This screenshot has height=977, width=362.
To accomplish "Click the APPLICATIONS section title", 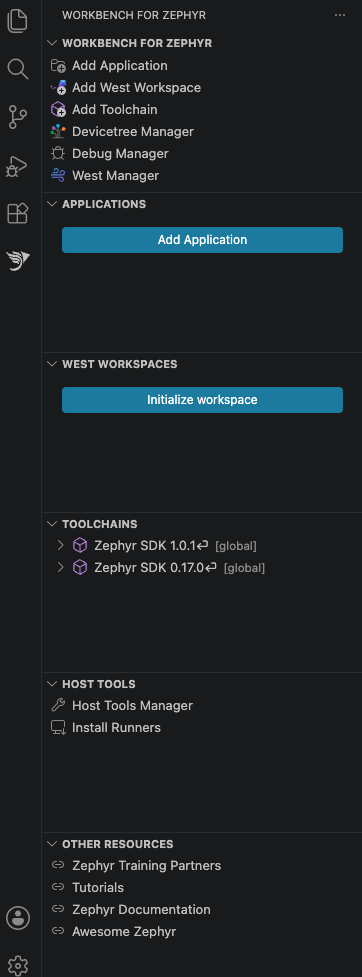I will [104, 204].
